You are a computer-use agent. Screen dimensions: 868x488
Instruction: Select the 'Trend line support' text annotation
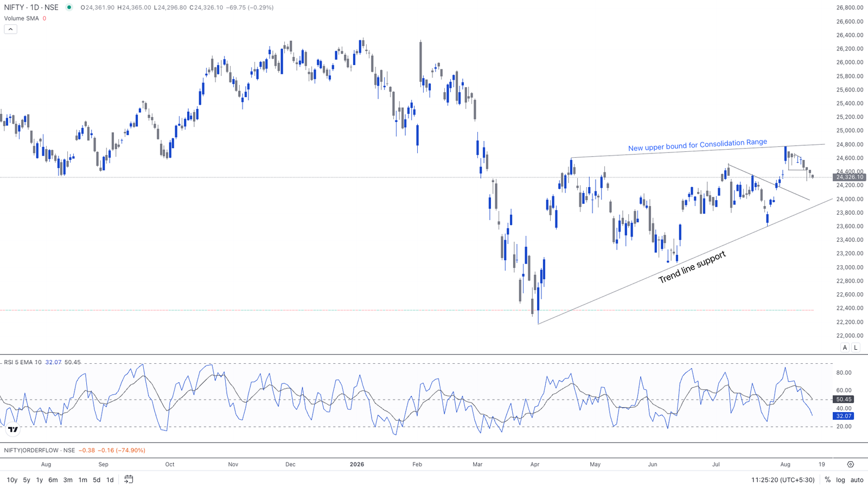tap(692, 267)
